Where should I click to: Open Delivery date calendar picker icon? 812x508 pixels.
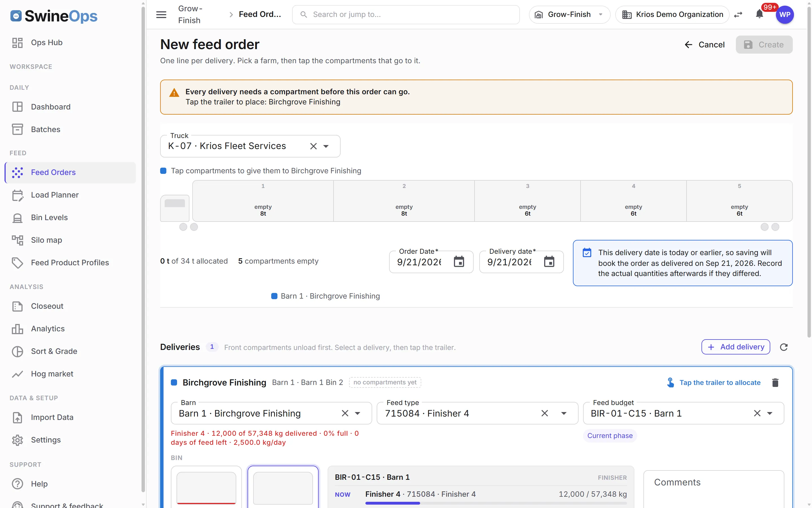click(x=549, y=262)
